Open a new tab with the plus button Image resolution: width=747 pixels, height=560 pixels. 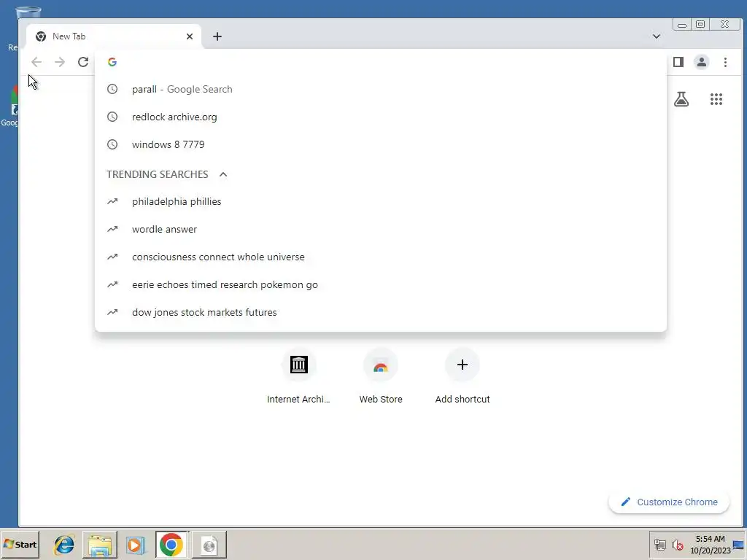point(217,36)
